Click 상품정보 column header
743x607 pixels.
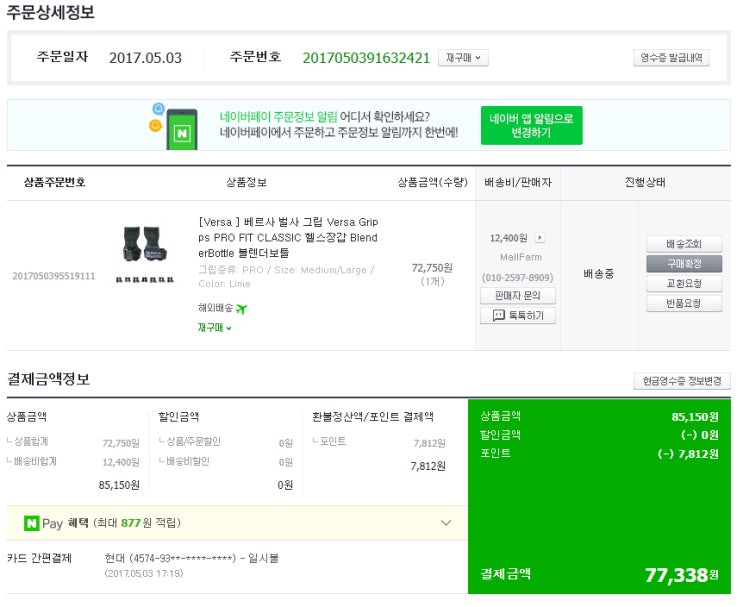(246, 182)
